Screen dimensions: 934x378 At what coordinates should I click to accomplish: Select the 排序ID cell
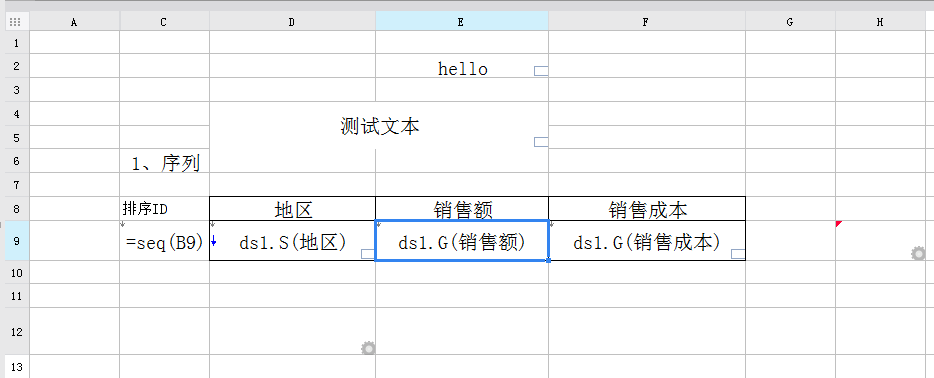pos(164,208)
